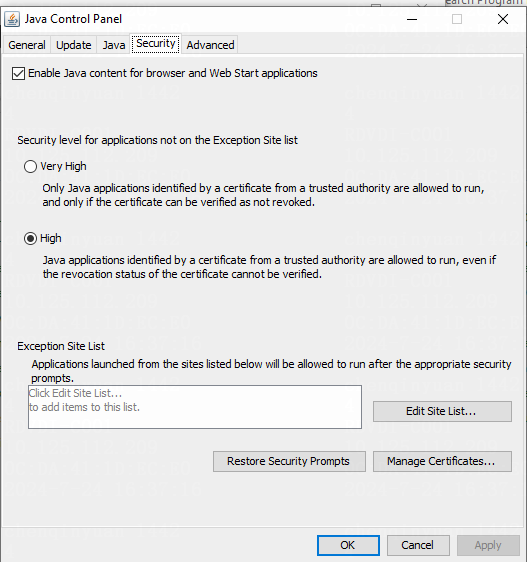Image resolution: width=527 pixels, height=562 pixels.
Task: Click the grayed-out maximize window button
Action: pos(457,19)
